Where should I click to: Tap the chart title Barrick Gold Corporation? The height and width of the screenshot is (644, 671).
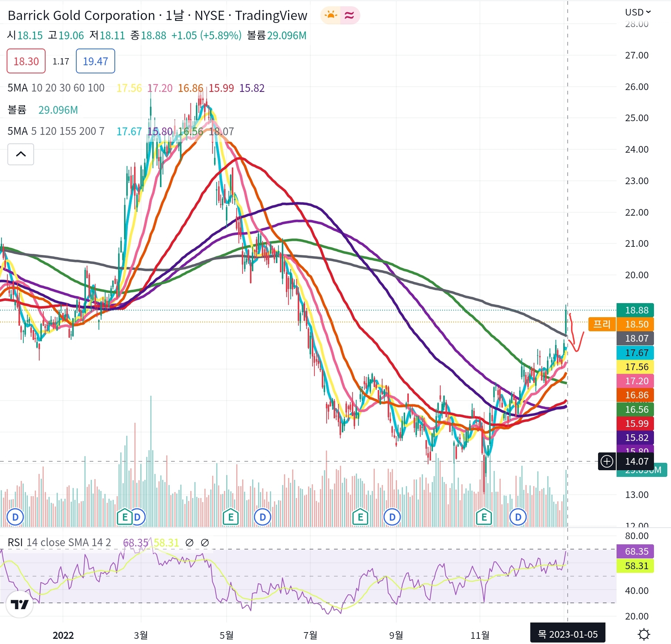81,16
